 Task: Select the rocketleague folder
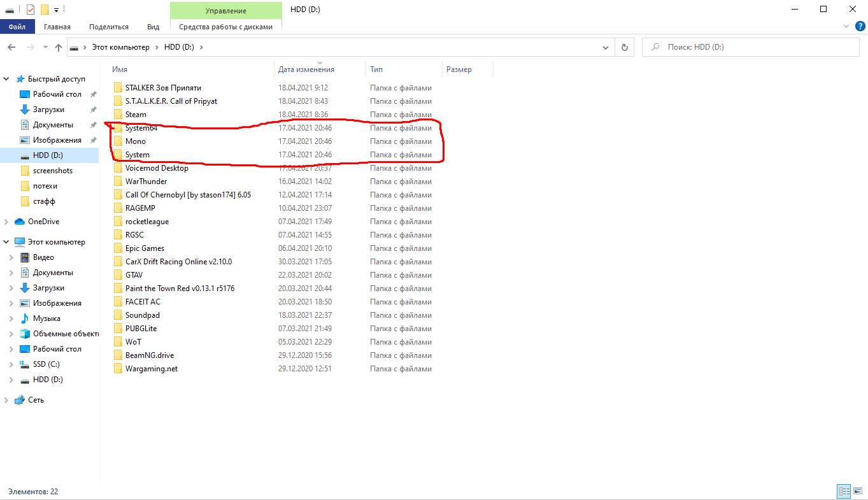(147, 222)
